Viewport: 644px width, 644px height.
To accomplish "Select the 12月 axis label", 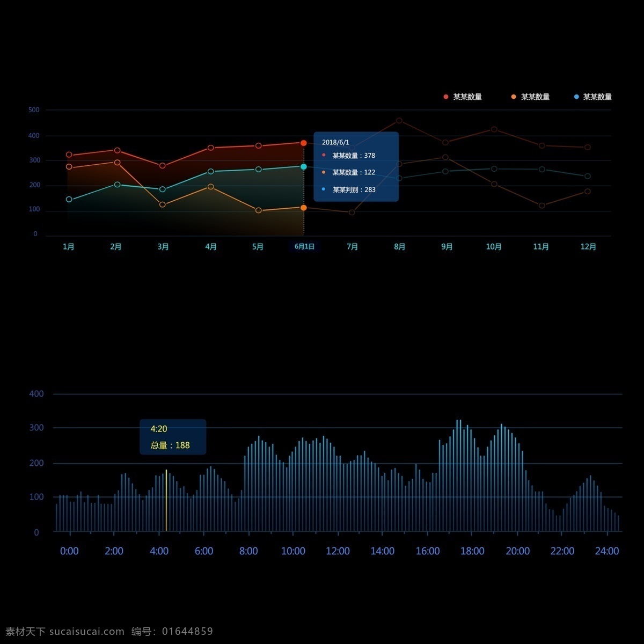I will pos(589,247).
